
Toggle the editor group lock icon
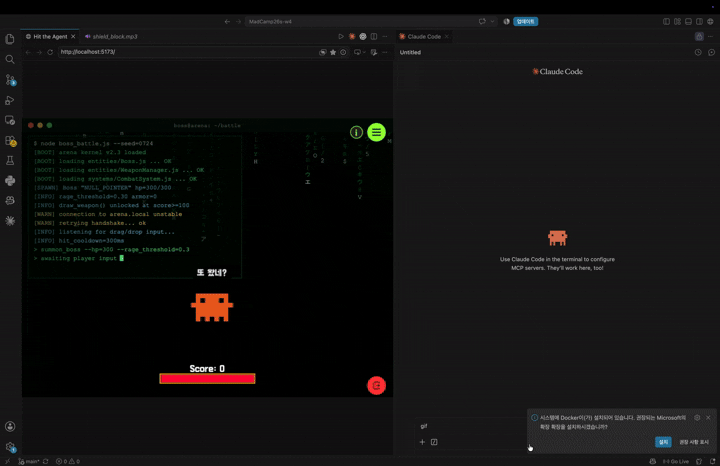pos(699,36)
